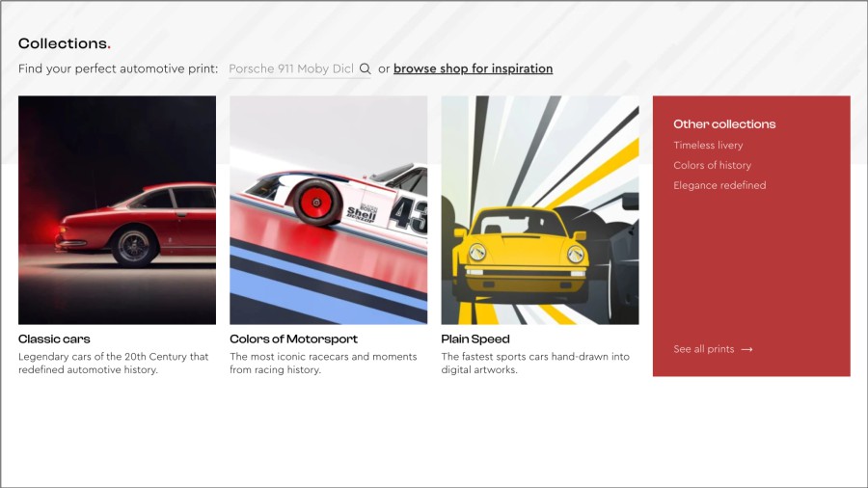Open the Timeless livery collection

708,145
